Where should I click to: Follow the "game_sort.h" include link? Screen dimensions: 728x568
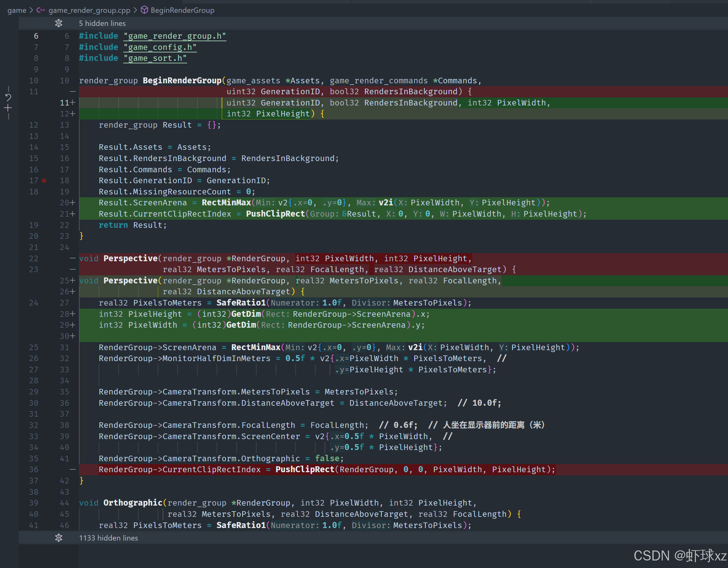tap(155, 58)
